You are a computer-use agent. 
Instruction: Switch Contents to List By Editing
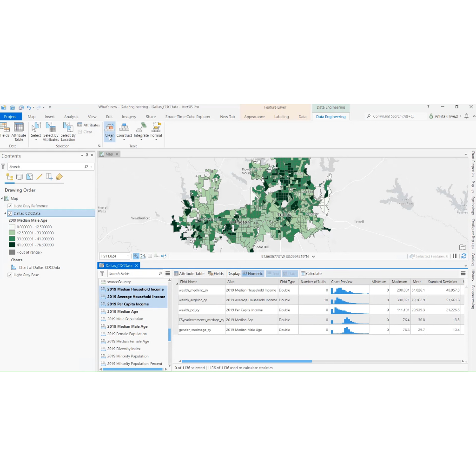(x=39, y=177)
